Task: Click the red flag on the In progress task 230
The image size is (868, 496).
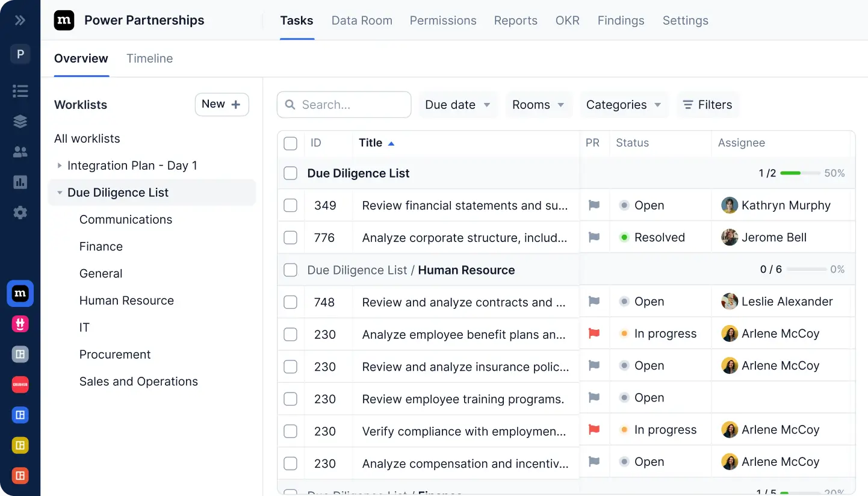Action: 594,333
